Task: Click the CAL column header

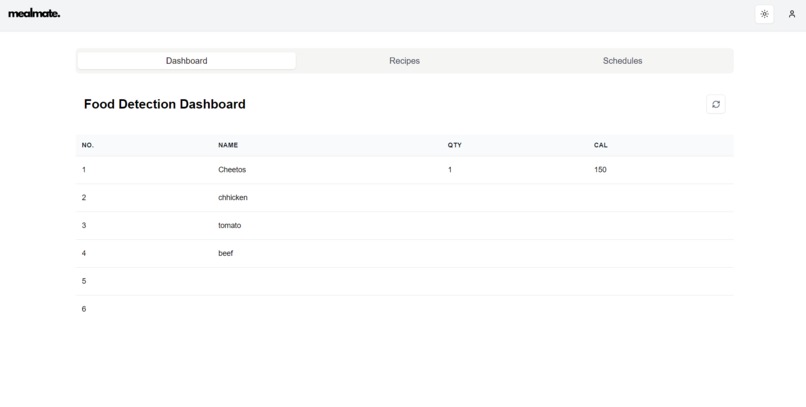Action: click(600, 145)
